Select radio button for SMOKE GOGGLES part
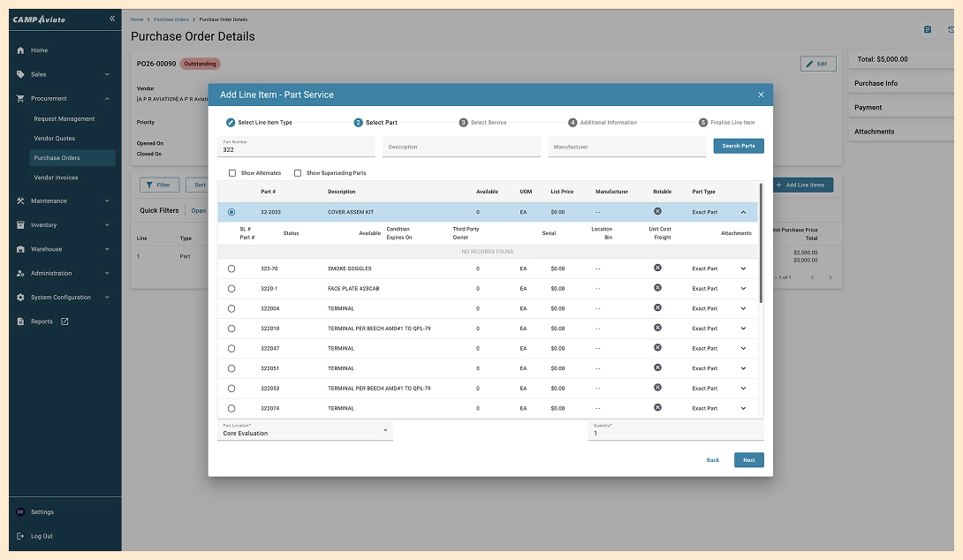The width and height of the screenshot is (963, 560). (231, 269)
